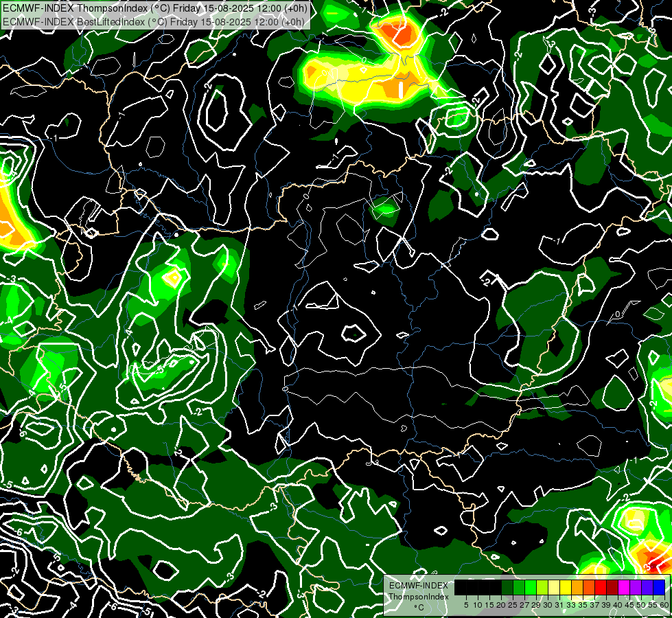Click the legend tick label 40
The height and width of the screenshot is (618, 672).
tap(618, 605)
